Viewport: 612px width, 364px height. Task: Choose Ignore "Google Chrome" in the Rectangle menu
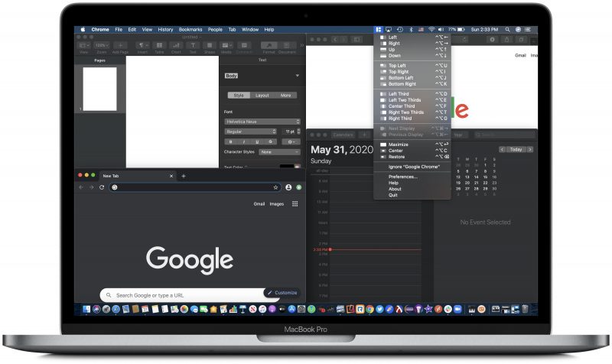coord(412,167)
